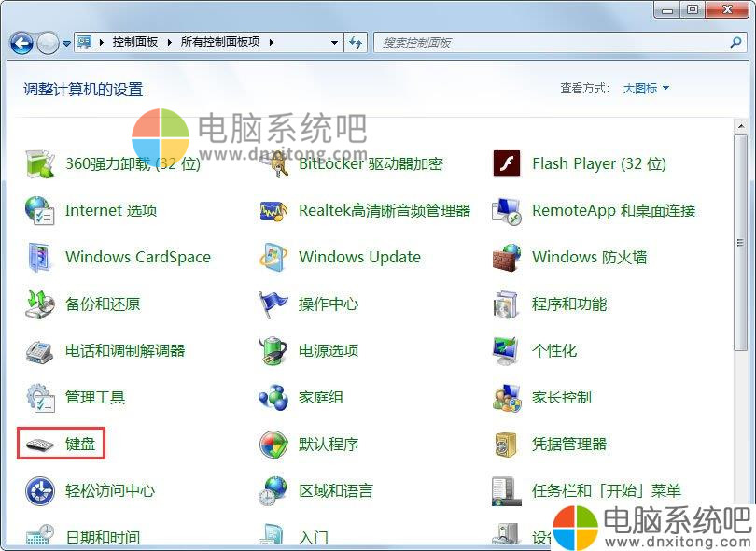Expand the arrow after 控制面板 breadcrumb

169,42
